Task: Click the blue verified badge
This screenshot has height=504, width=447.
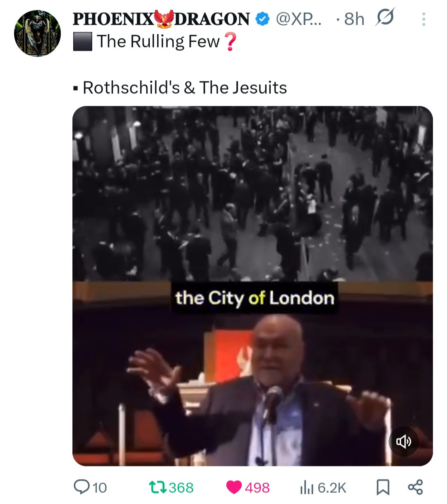Action: [x=262, y=19]
